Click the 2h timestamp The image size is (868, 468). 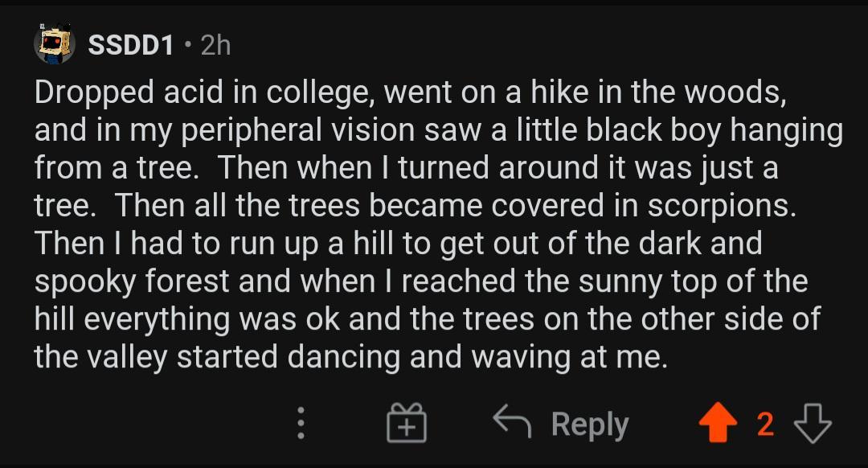(215, 46)
